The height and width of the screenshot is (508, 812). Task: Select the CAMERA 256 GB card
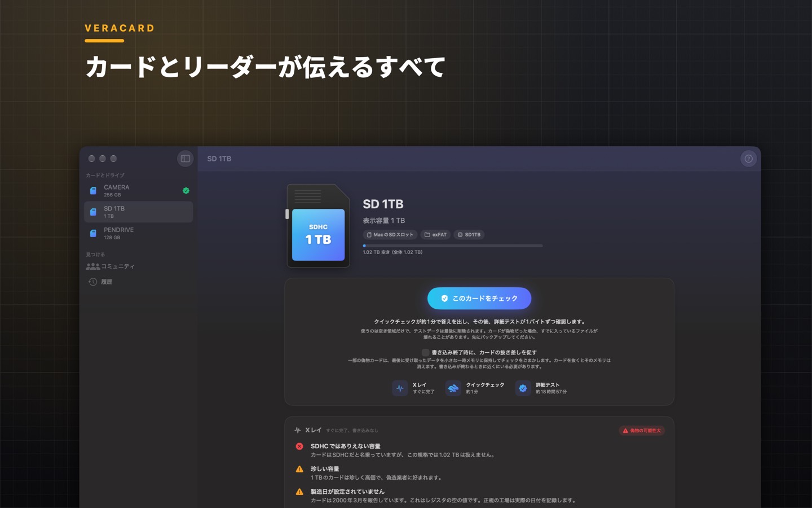(138, 191)
